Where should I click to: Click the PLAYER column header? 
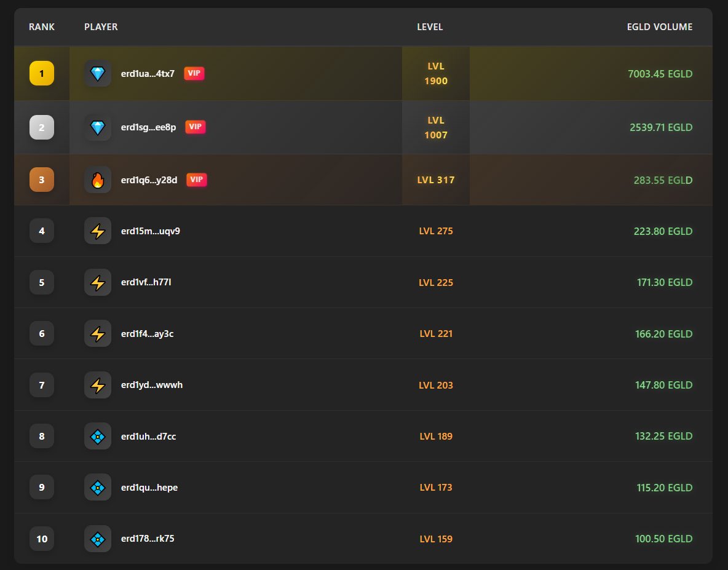(x=101, y=27)
